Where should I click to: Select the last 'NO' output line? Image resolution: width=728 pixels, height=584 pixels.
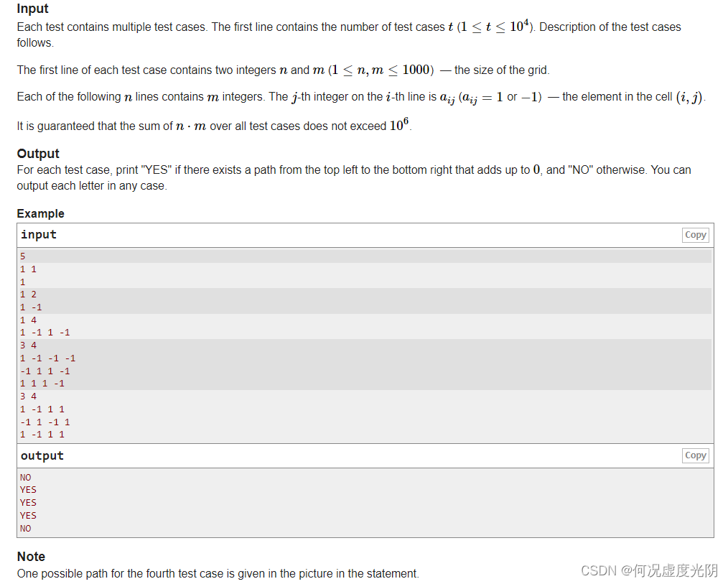25,528
